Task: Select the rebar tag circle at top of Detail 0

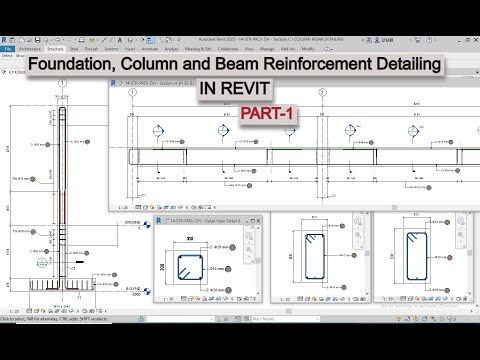Action: (233, 247)
